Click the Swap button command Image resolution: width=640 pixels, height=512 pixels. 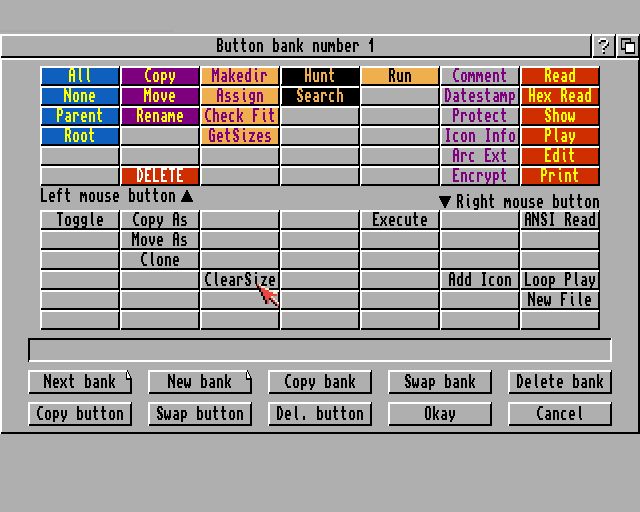pyautogui.click(x=200, y=414)
